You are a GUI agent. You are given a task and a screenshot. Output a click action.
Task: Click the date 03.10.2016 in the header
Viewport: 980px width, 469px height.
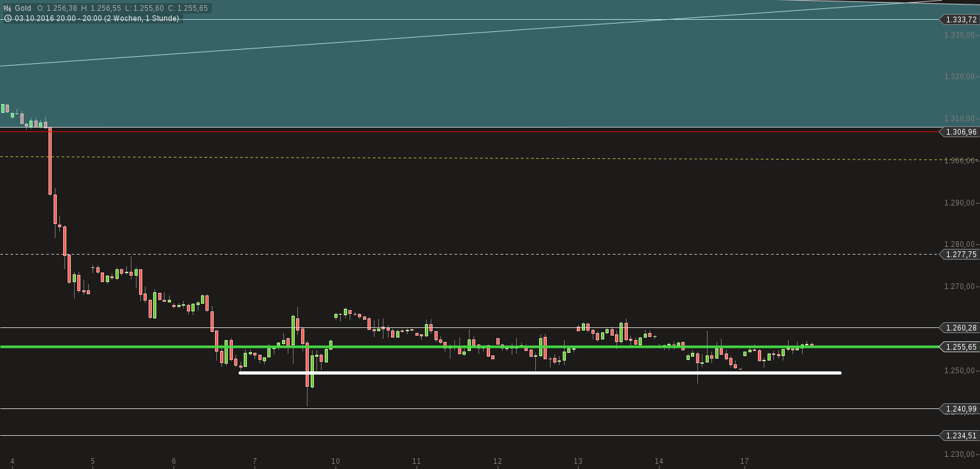[35, 18]
